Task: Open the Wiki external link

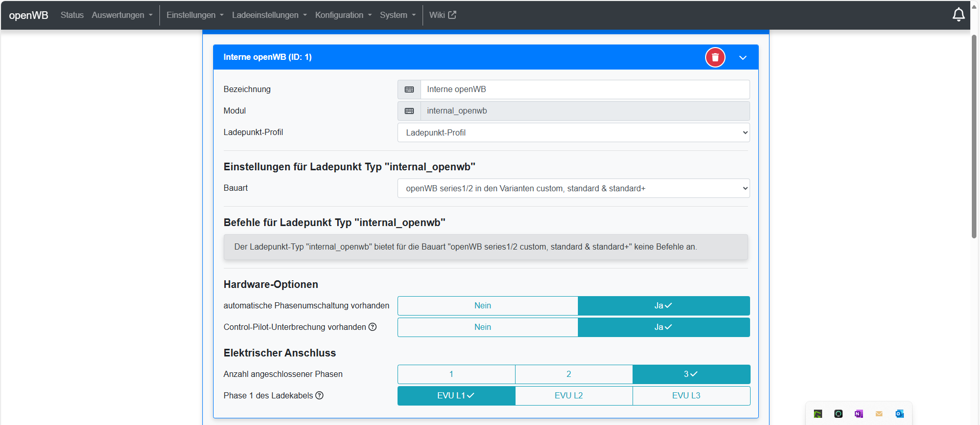Action: click(442, 15)
